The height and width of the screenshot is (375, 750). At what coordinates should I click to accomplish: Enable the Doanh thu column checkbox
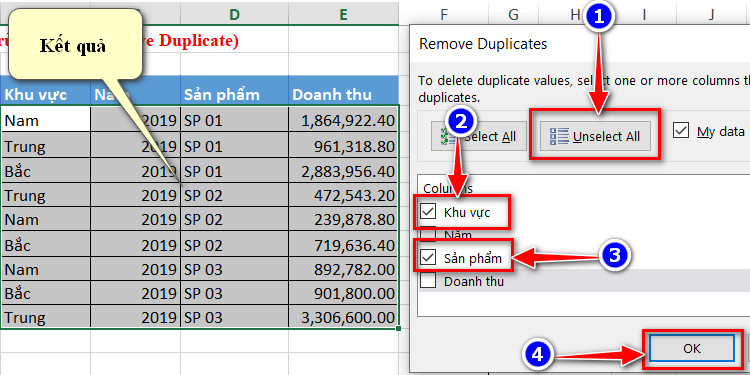[x=428, y=281]
